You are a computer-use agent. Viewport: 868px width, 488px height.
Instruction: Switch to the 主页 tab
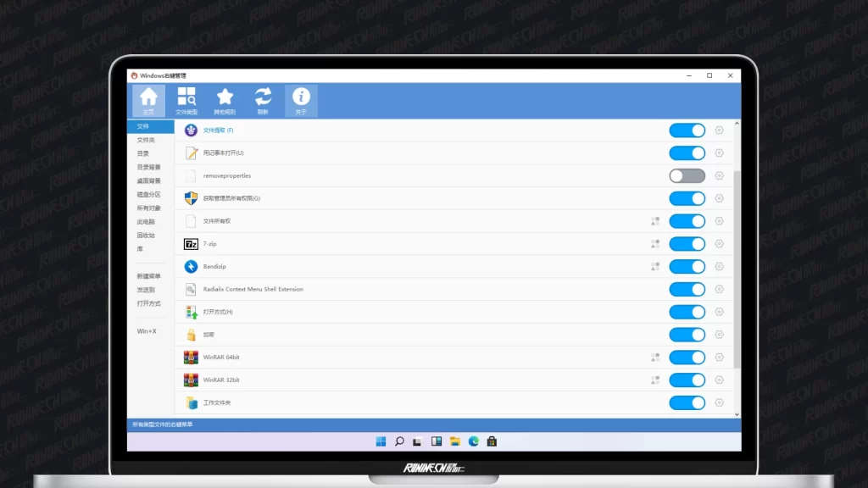(x=149, y=98)
